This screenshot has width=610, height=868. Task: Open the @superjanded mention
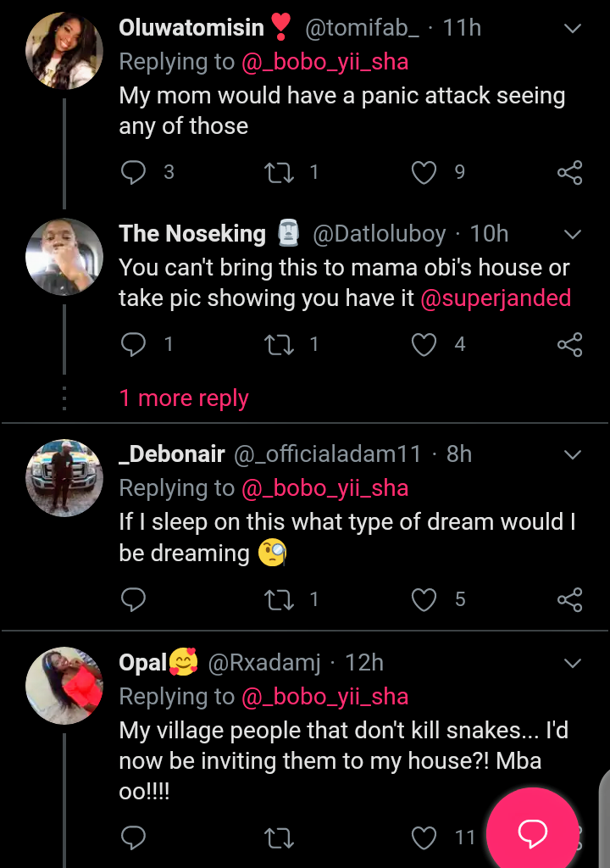click(496, 298)
